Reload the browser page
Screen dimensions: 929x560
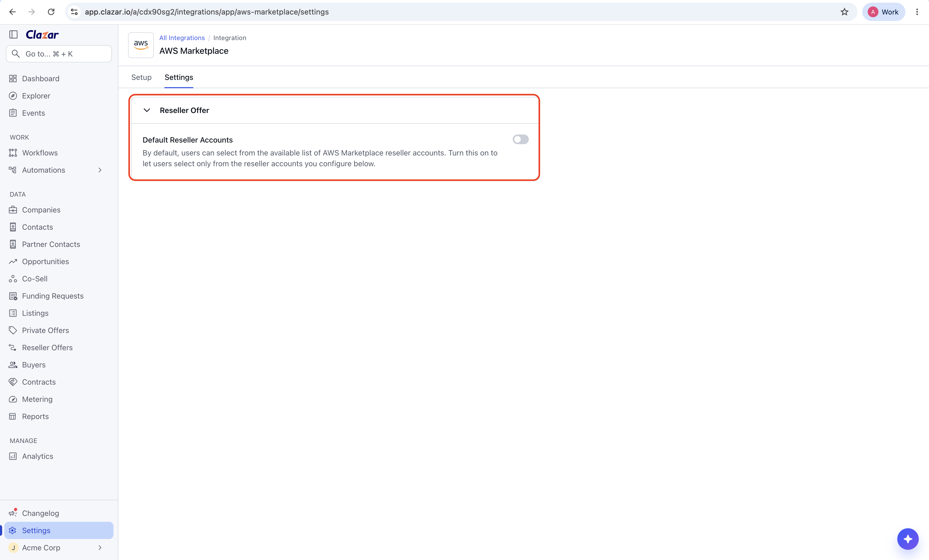[51, 12]
